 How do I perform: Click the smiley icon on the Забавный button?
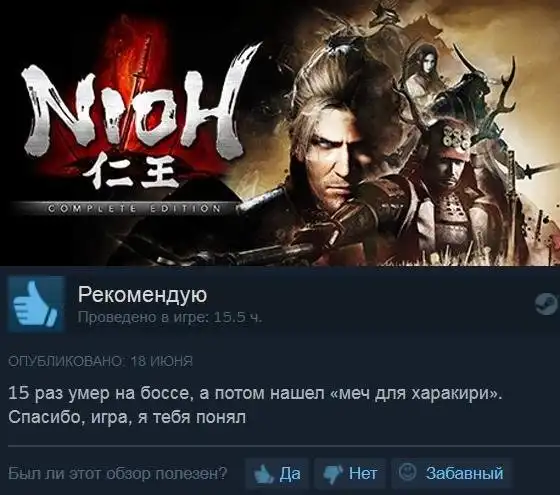tap(407, 472)
